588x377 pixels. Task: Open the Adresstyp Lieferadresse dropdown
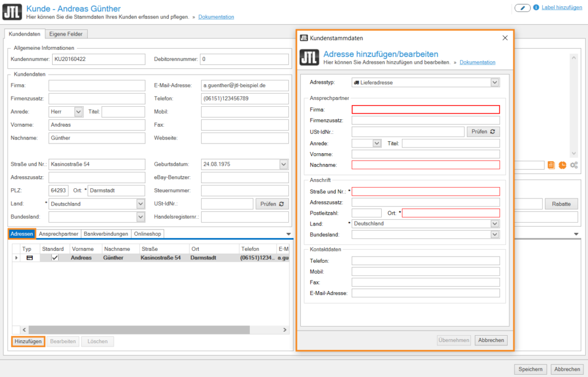tap(495, 83)
